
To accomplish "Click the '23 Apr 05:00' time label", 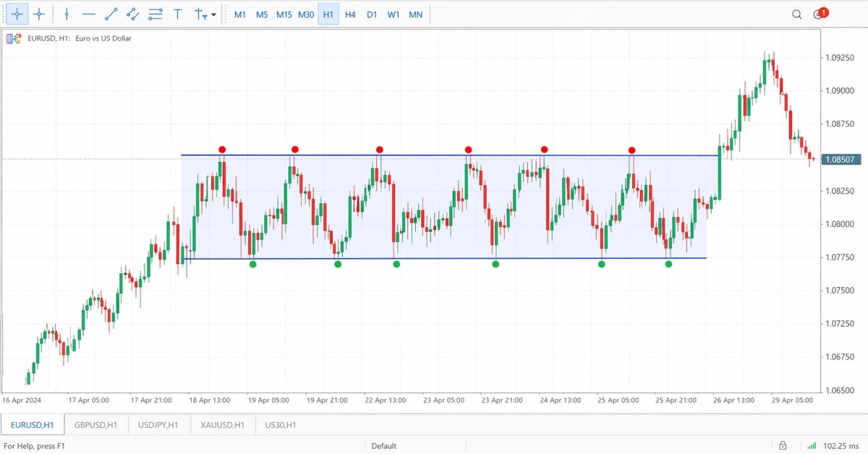I will pyautogui.click(x=444, y=400).
